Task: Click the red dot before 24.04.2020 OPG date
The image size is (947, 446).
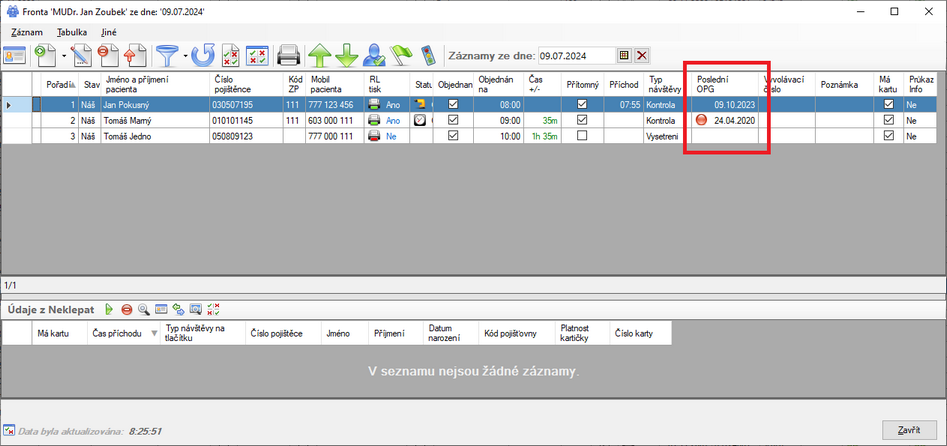Action: click(701, 120)
